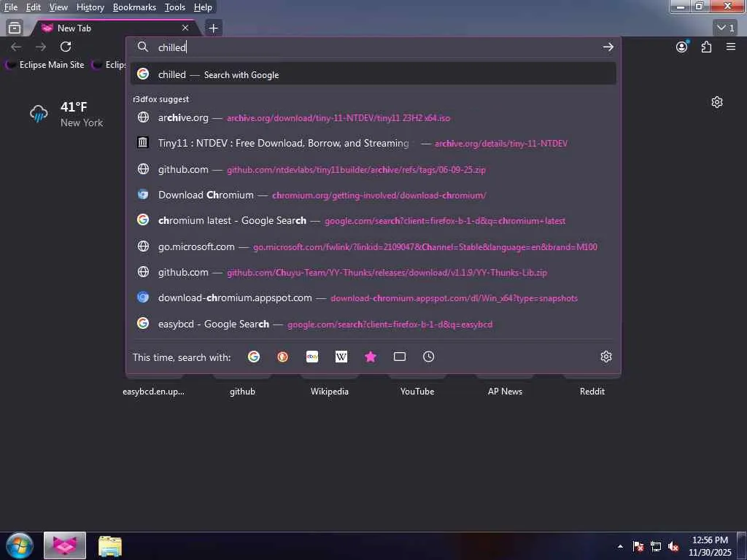Search this time with Google icon
This screenshot has width=747, height=560.
coord(254,357)
